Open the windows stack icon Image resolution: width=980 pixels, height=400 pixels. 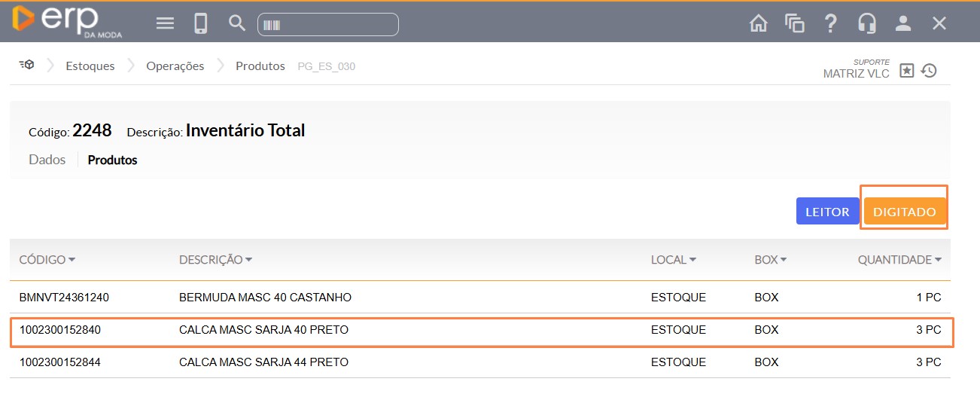coord(794,23)
